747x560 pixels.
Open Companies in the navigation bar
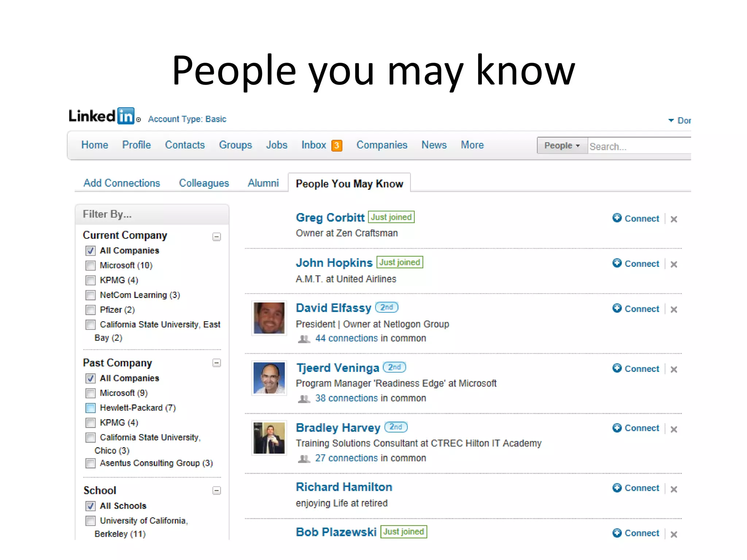(382, 145)
